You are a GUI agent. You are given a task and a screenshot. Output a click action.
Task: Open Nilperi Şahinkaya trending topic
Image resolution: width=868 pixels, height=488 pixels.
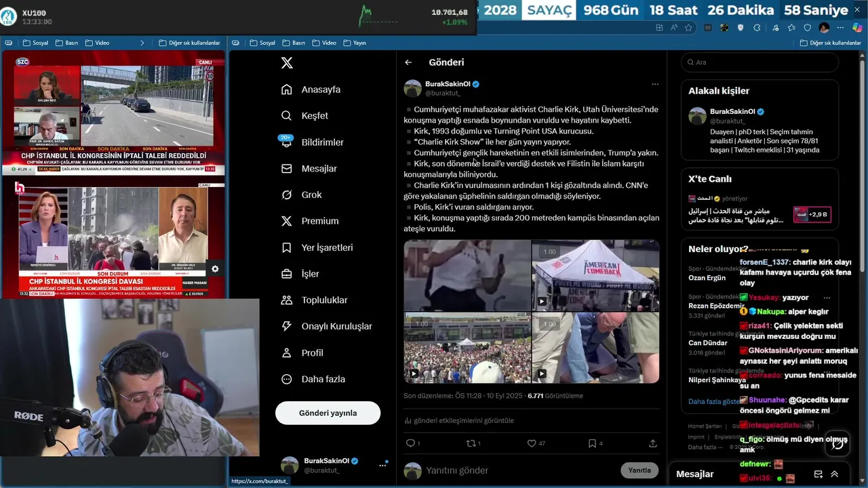(x=716, y=380)
